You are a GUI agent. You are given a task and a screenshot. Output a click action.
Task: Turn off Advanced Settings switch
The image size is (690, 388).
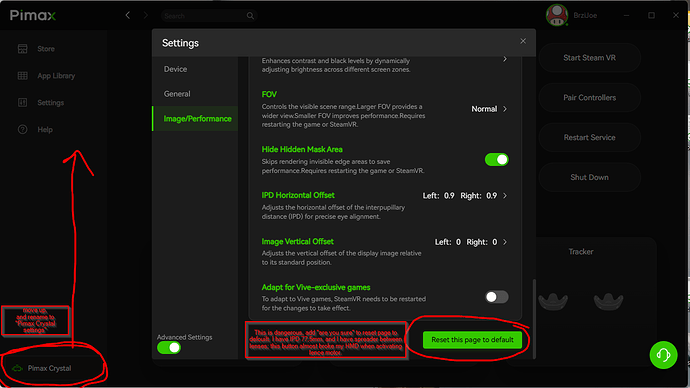tap(169, 348)
